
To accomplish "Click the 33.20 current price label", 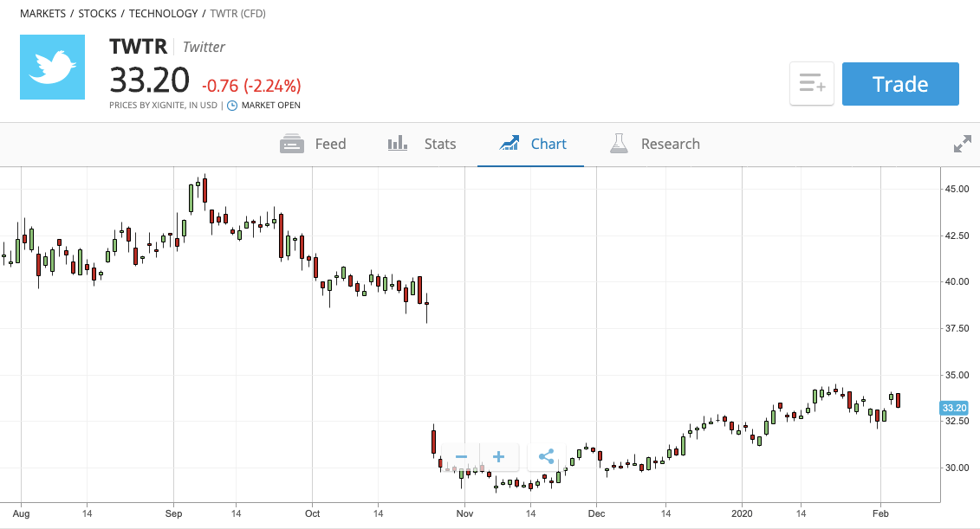I will 954,408.
